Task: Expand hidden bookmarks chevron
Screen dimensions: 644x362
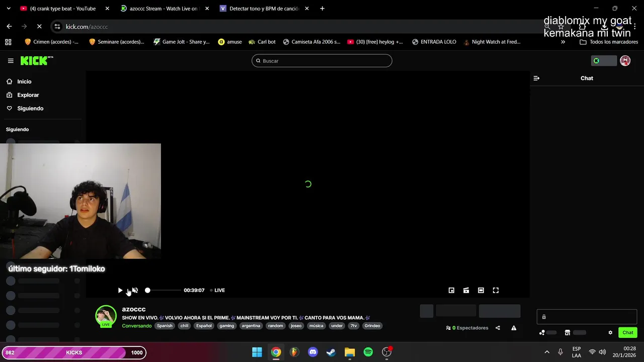Action: point(563,42)
